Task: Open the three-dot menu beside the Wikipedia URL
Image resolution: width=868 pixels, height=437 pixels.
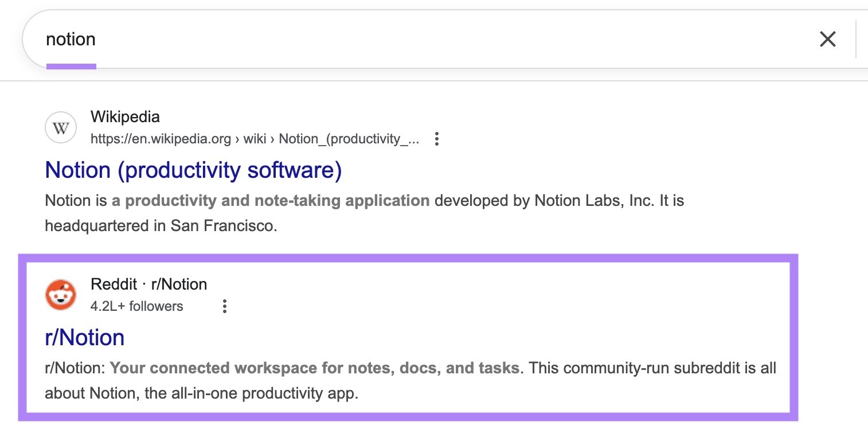Action: pos(436,139)
